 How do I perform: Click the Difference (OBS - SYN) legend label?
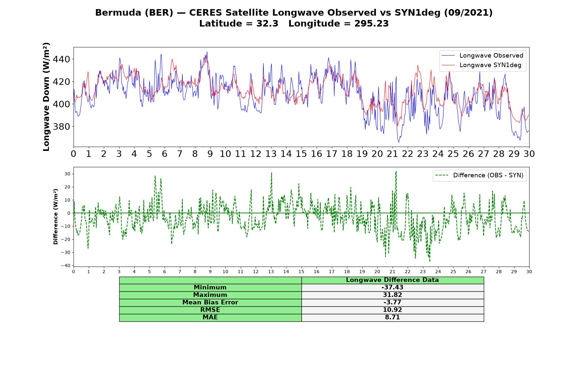click(x=488, y=175)
